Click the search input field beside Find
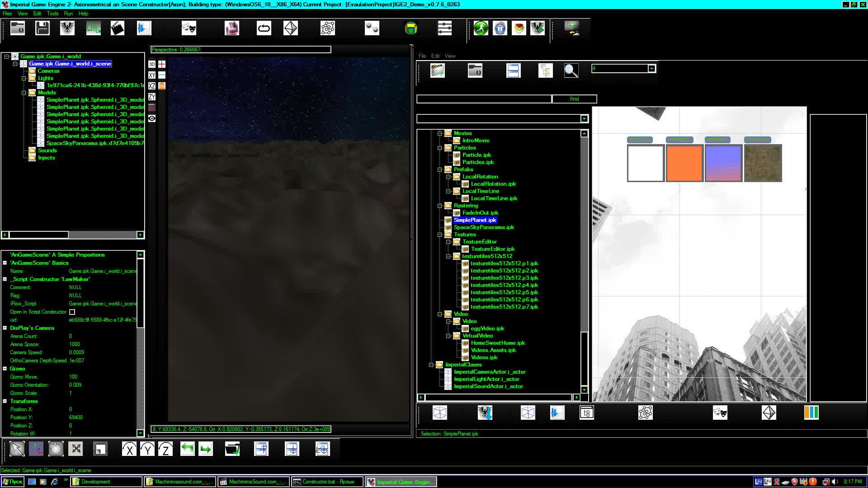This screenshot has height=488, width=868. click(x=484, y=99)
